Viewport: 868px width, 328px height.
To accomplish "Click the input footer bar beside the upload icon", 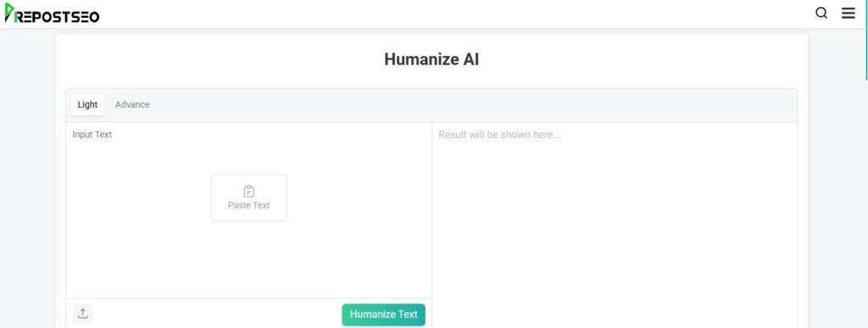I will click(216, 314).
